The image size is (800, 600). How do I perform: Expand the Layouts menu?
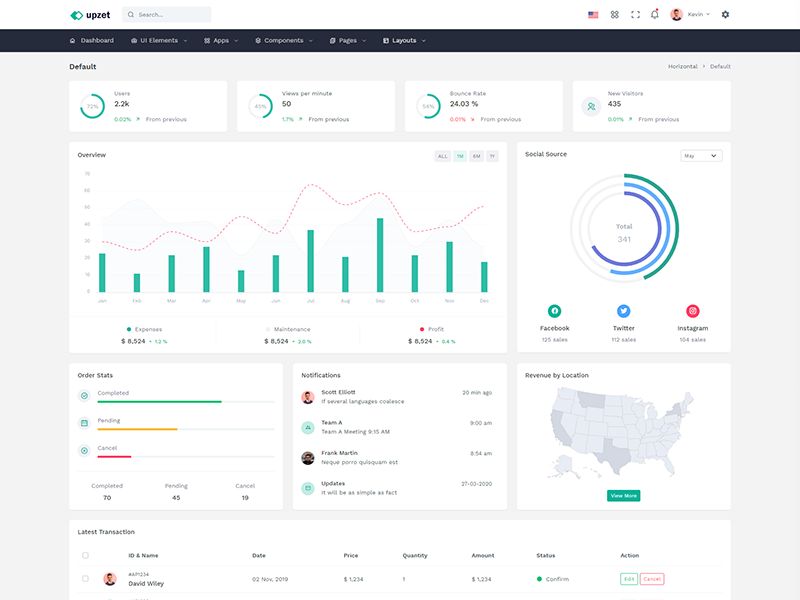point(404,40)
